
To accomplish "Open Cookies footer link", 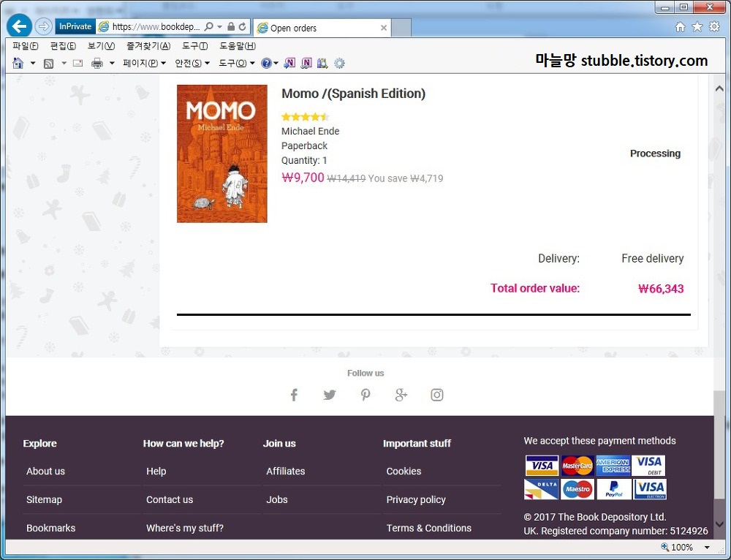I will click(404, 471).
